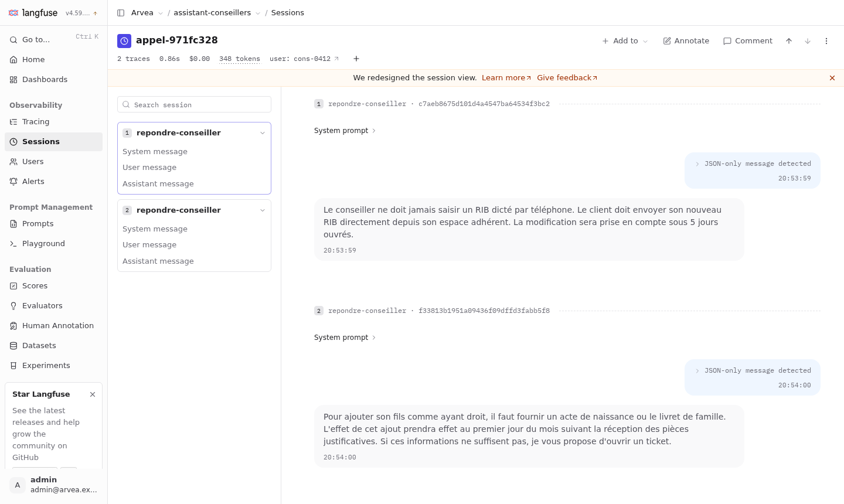
Task: Open admin account menu
Action: coord(53,485)
